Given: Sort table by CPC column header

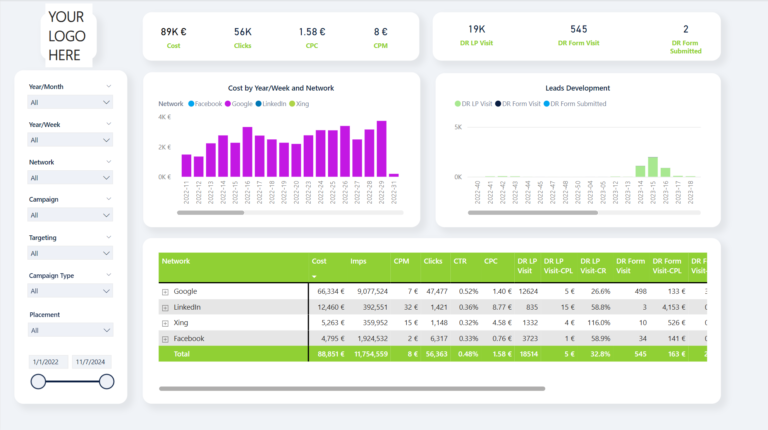Looking at the screenshot, I should click(x=490, y=261).
